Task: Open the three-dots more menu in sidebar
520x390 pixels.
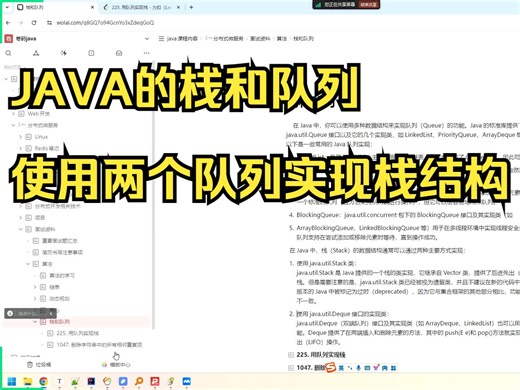Action: pyautogui.click(x=146, y=53)
